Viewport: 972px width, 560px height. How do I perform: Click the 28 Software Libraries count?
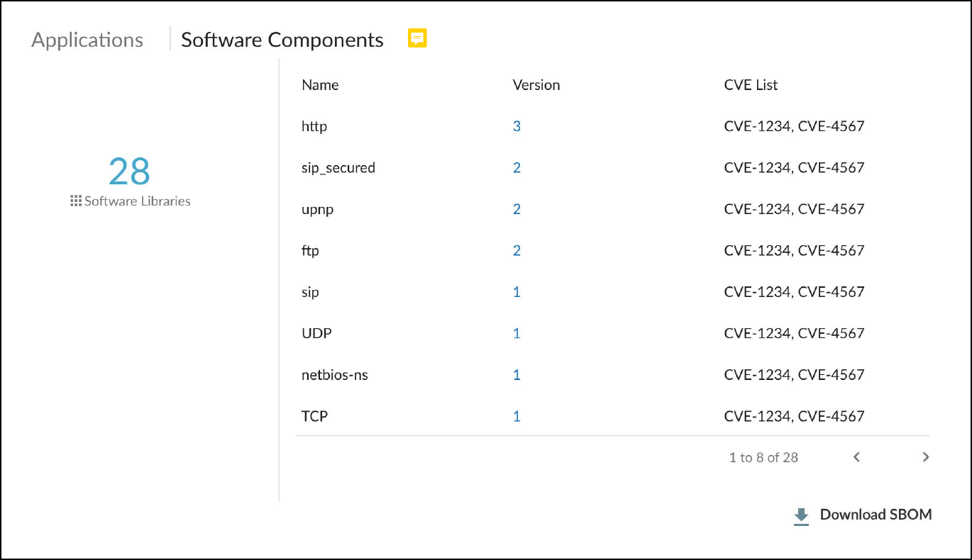click(129, 172)
